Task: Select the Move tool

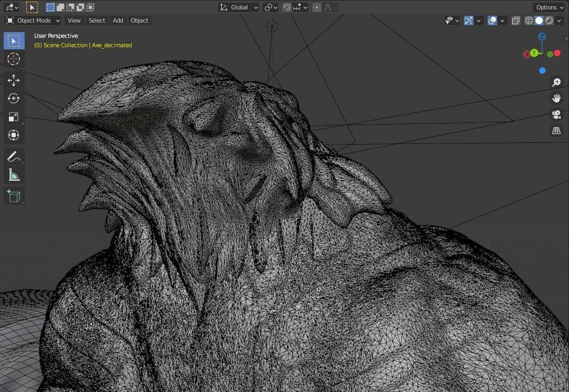Action: coord(14,80)
